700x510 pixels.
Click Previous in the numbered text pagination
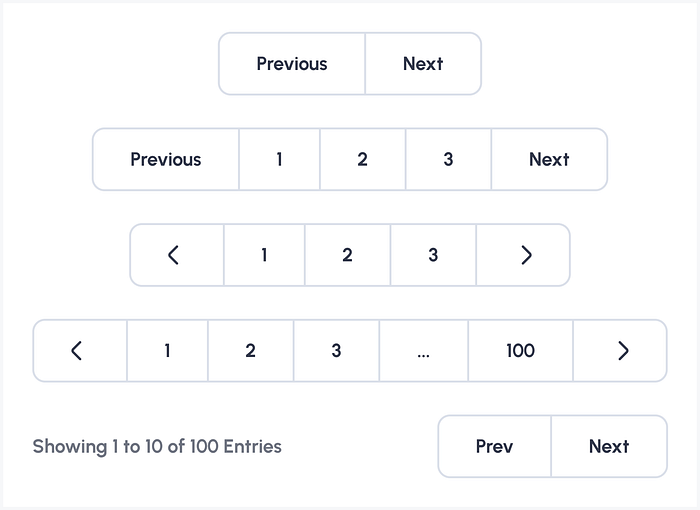(166, 159)
